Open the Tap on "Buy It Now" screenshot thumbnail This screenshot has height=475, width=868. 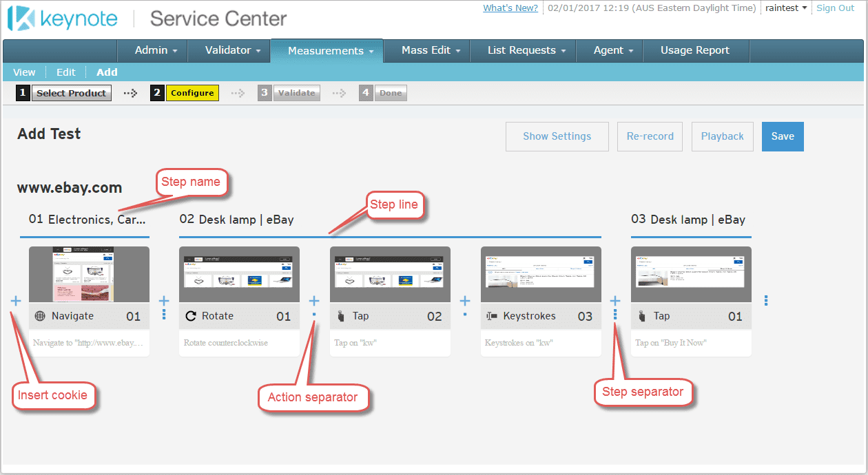[x=691, y=274]
